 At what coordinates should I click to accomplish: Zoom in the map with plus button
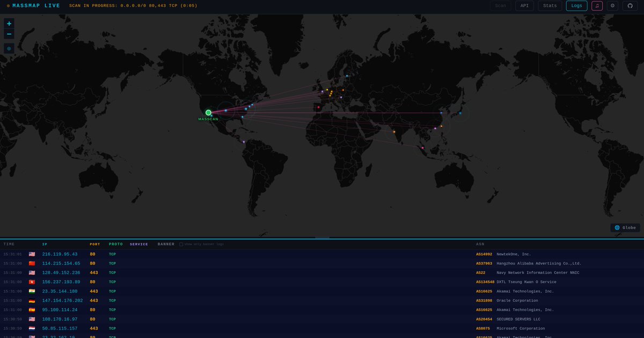tap(9, 24)
